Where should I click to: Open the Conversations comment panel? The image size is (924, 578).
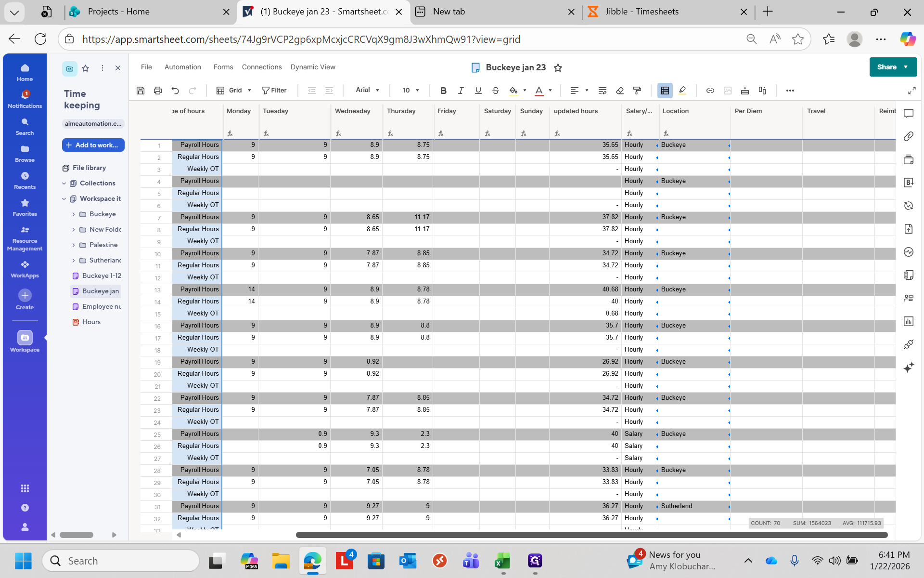pos(908,114)
